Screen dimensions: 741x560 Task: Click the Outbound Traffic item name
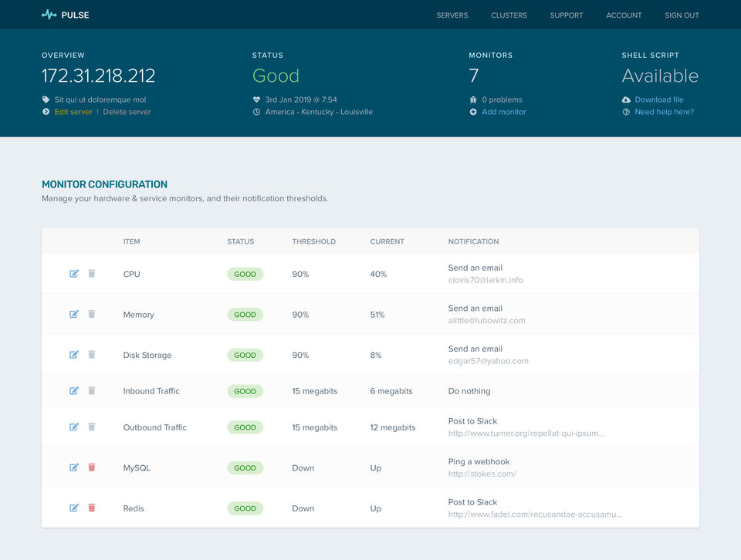155,427
